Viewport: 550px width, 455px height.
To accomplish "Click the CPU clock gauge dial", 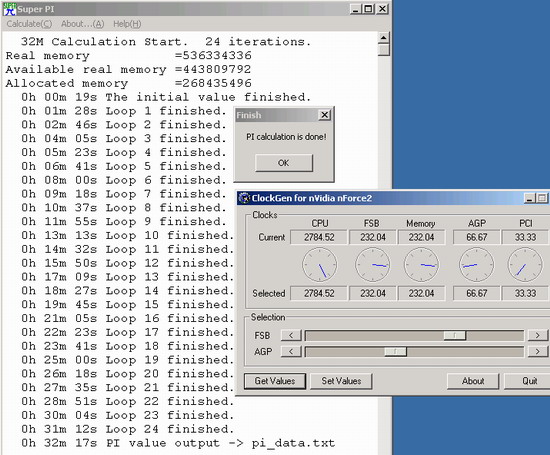I will click(320, 265).
